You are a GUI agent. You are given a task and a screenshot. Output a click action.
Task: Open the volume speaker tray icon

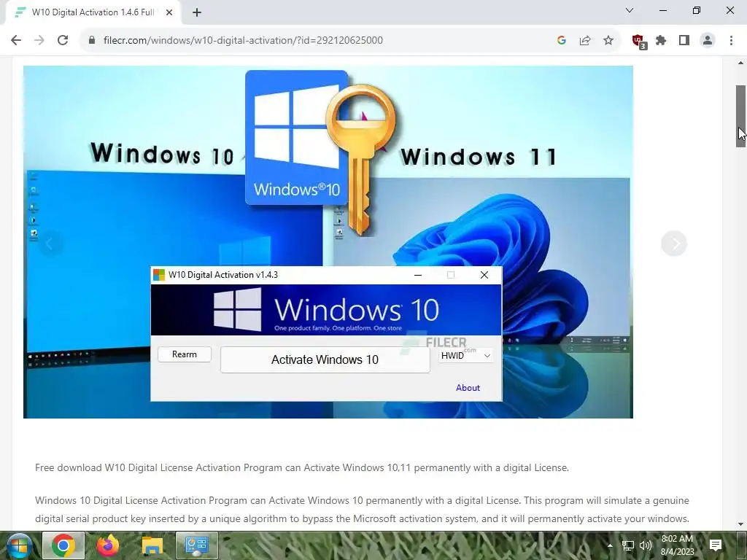pos(646,545)
